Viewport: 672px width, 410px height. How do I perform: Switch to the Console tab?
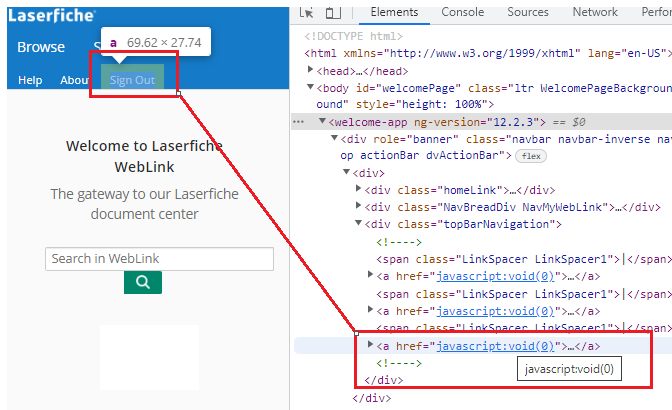point(462,12)
